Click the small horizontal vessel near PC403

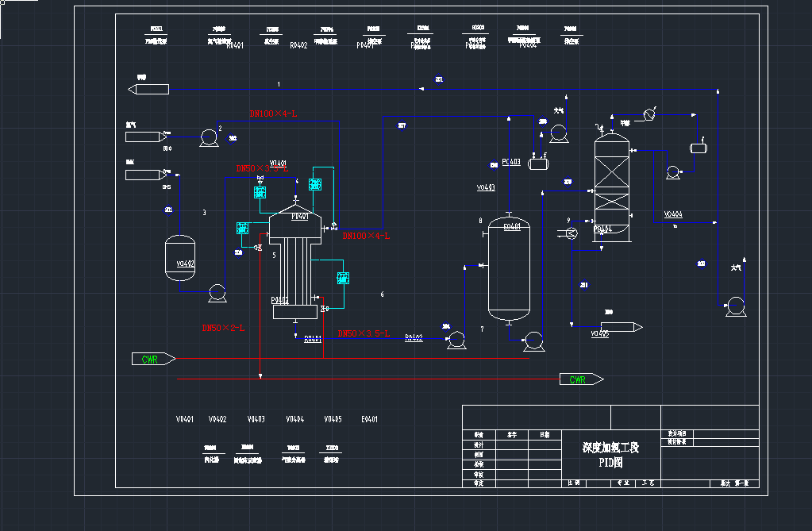(539, 164)
